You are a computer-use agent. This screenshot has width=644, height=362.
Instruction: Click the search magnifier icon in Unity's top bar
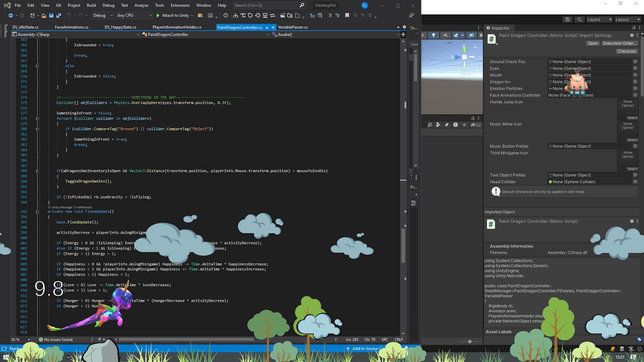(579, 19)
